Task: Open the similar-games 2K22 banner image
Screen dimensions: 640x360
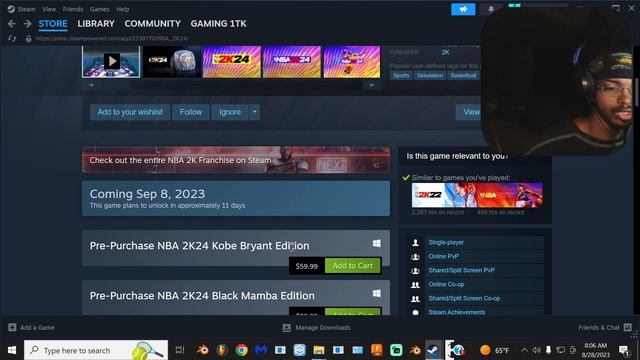Action: (x=444, y=195)
